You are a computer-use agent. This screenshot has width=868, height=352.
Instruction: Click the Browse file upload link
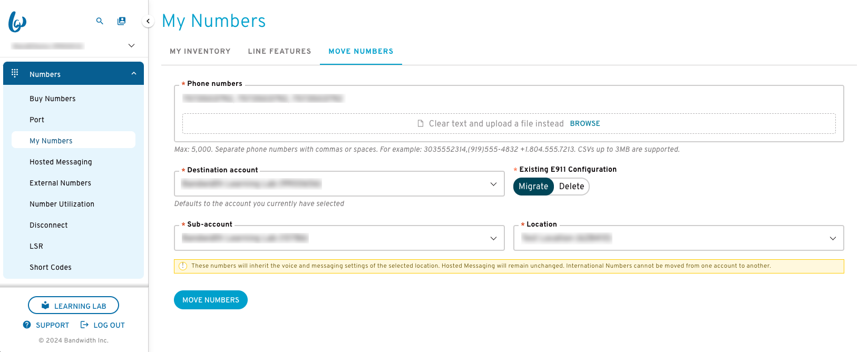coord(585,123)
